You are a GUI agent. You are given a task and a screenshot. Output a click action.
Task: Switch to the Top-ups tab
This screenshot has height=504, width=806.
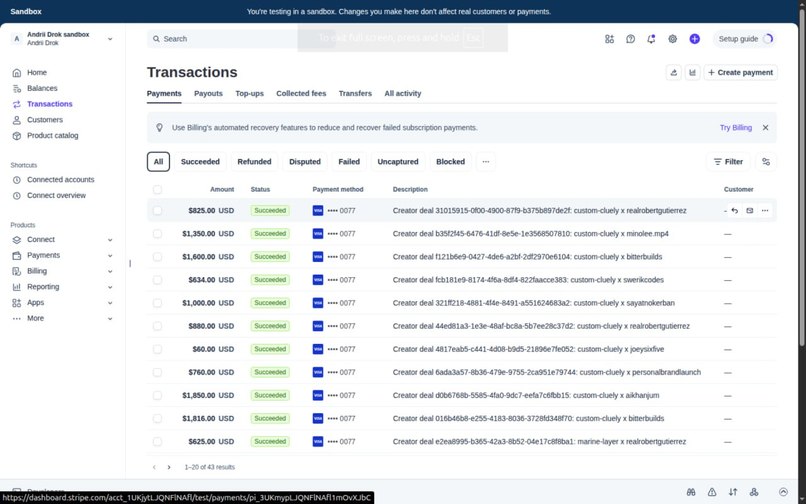click(249, 94)
